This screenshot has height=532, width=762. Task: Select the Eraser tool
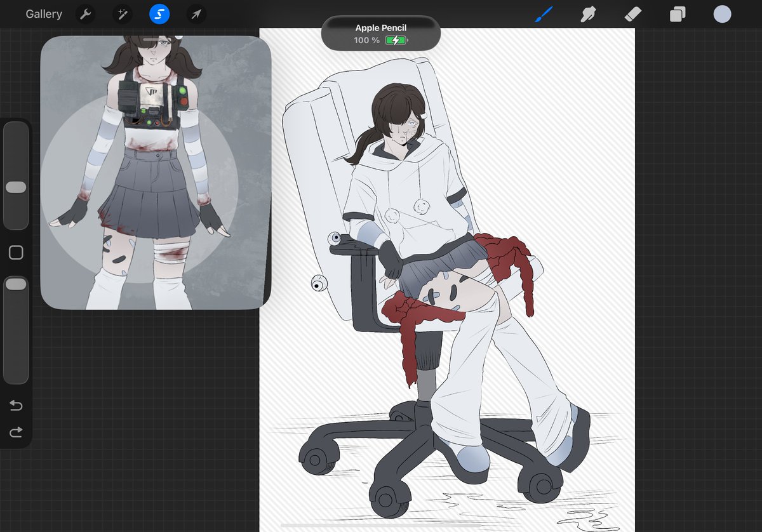(x=633, y=14)
